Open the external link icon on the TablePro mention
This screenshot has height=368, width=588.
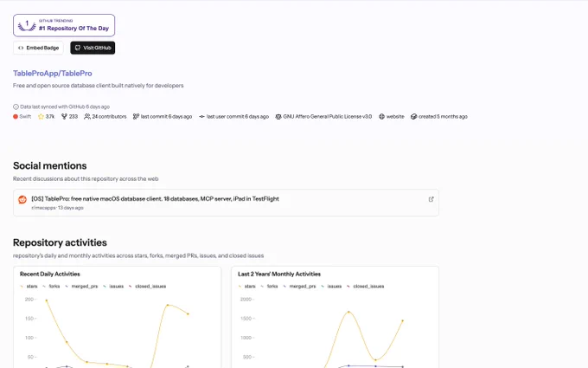pos(431,199)
